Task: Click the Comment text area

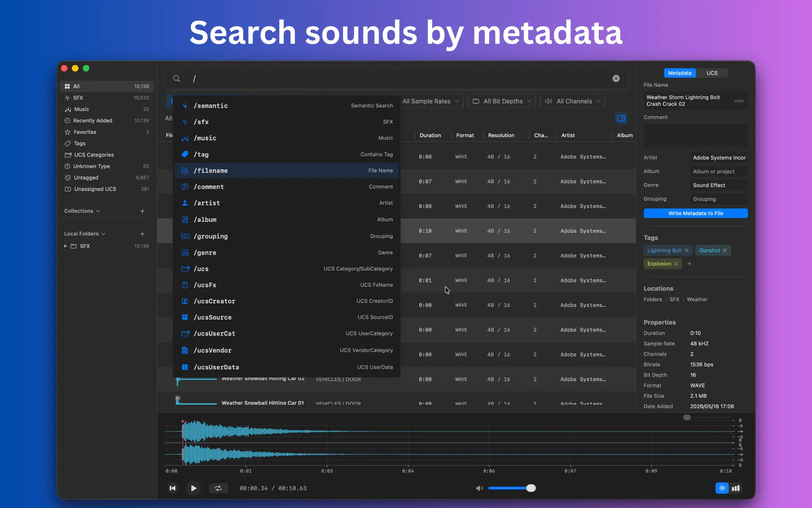Action: click(x=695, y=135)
